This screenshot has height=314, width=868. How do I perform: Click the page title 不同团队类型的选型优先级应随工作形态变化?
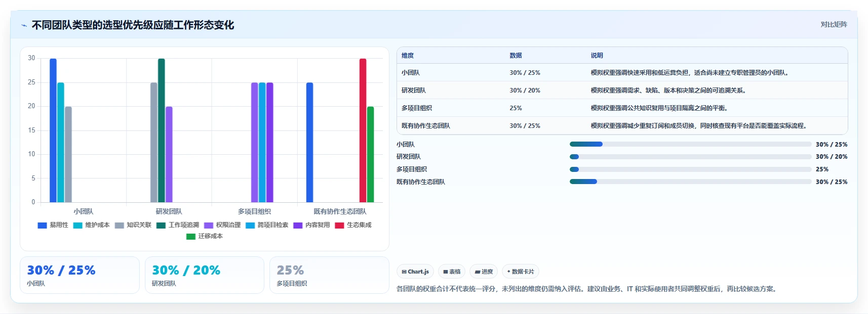(133, 25)
